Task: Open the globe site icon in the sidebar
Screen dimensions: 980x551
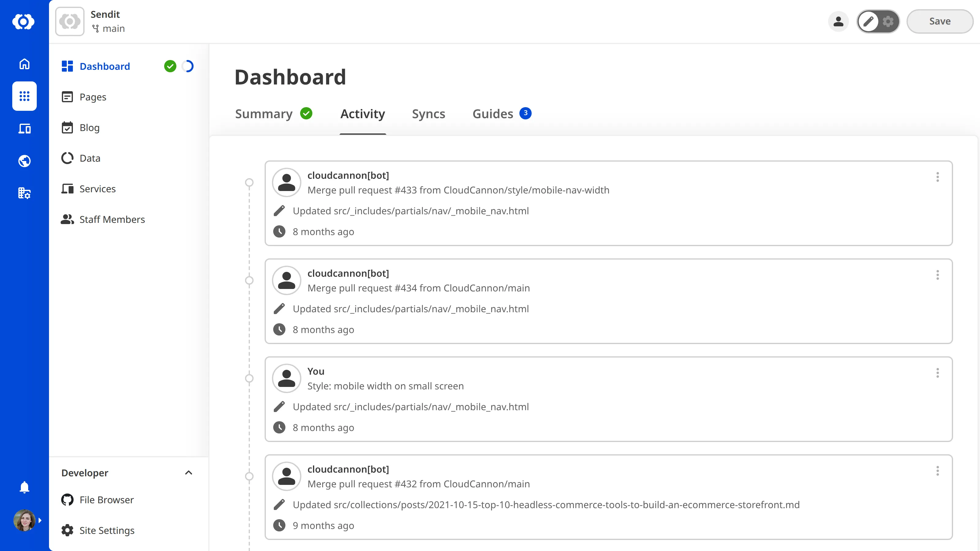Action: 24,161
